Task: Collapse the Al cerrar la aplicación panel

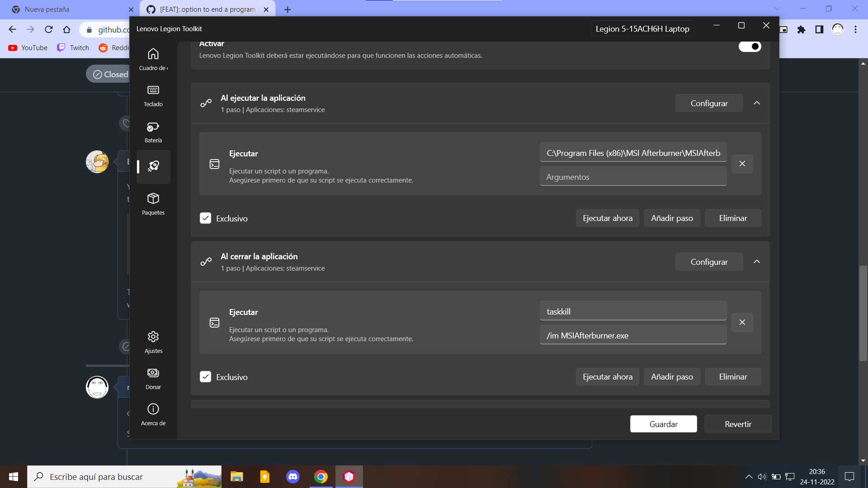Action: coord(757,262)
